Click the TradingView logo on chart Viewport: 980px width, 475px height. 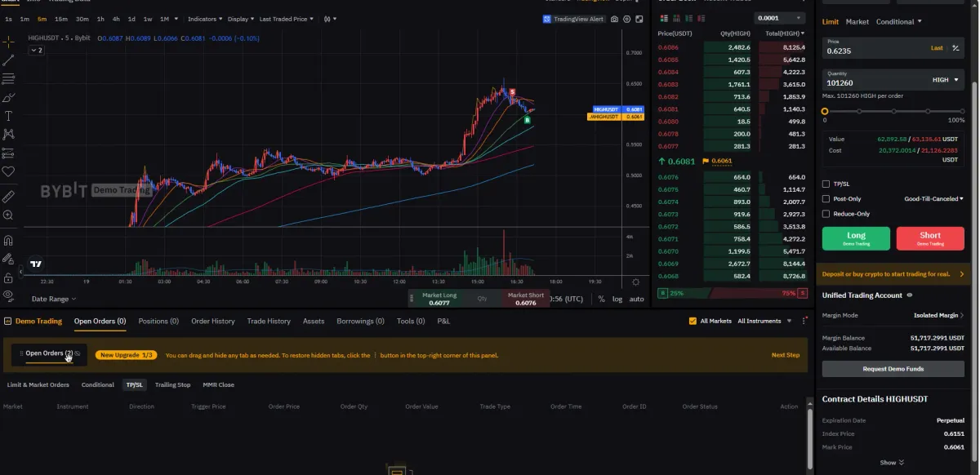tap(36, 264)
